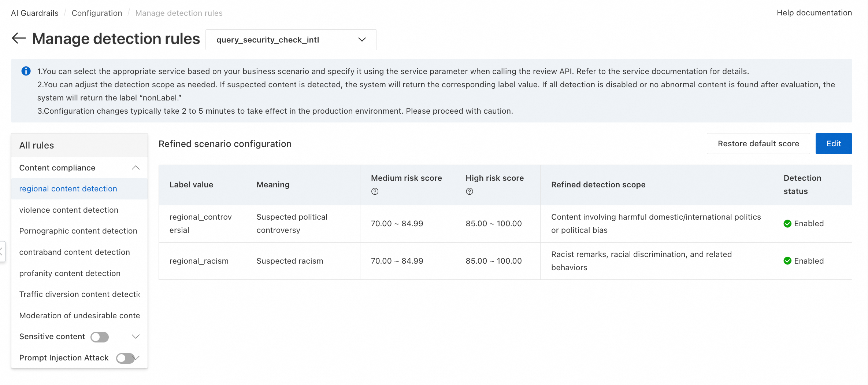The width and height of the screenshot is (868, 385).
Task: Open the query_security_check_intl service dropdown
Action: (x=291, y=40)
